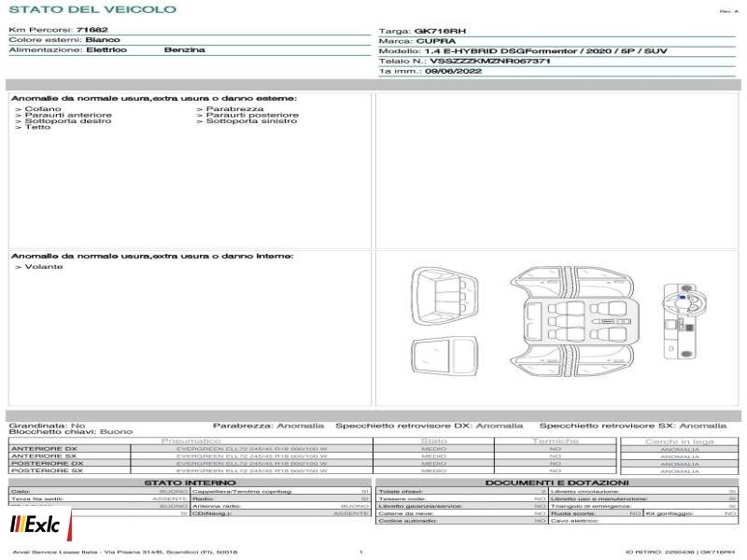Click the Cappelliera/Tendina copribag. row
Screen dimensions: 747x560
click(x=281, y=491)
